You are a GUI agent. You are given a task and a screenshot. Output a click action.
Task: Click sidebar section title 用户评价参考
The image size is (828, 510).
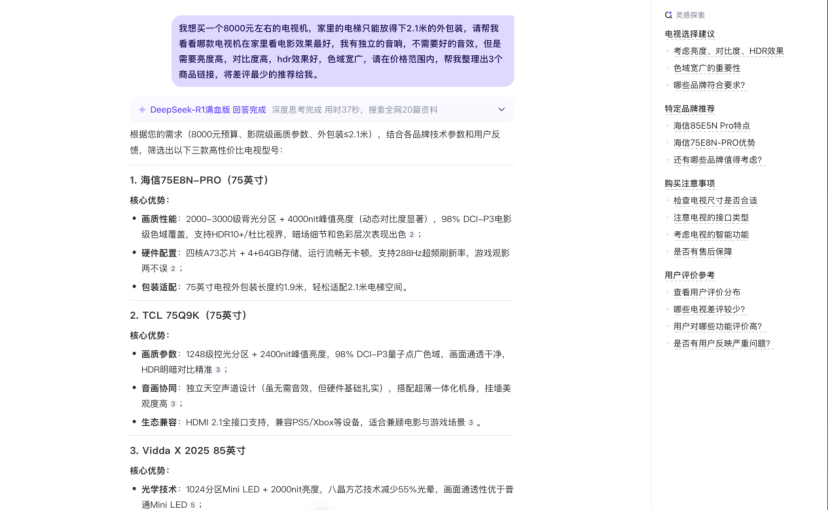click(690, 275)
